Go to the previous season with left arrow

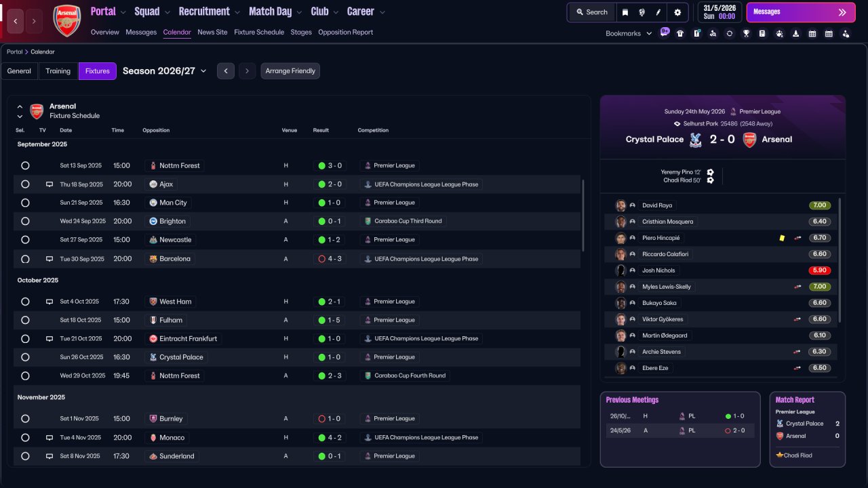pos(226,71)
